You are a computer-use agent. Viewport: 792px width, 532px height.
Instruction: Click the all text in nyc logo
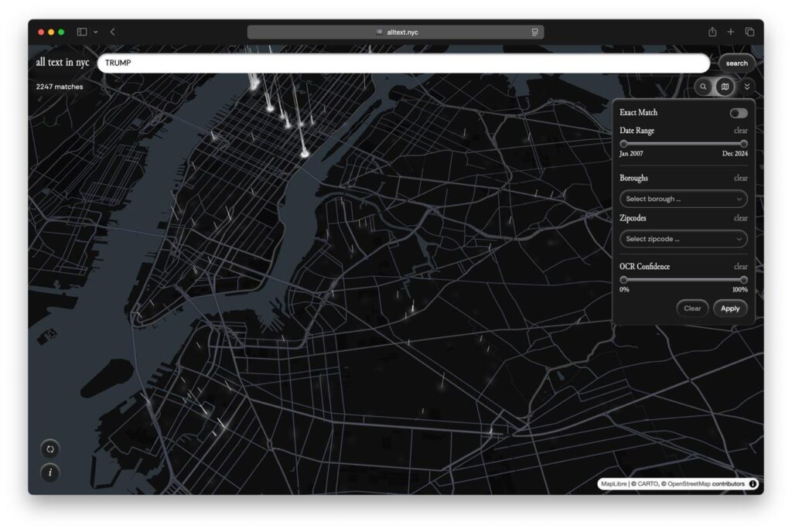(62, 62)
